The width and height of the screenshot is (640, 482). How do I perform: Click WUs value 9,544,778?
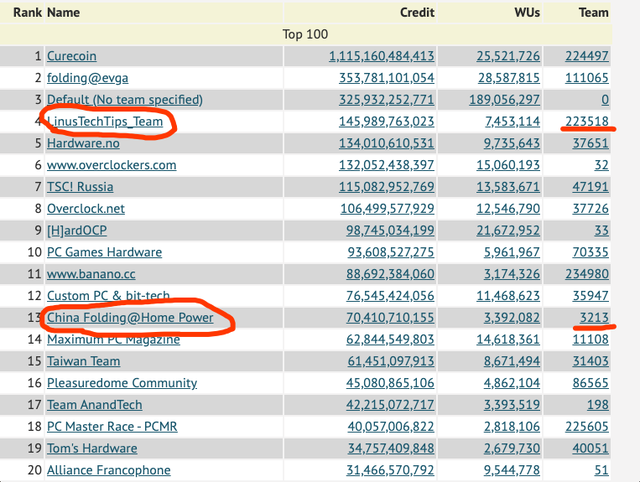pyautogui.click(x=512, y=470)
